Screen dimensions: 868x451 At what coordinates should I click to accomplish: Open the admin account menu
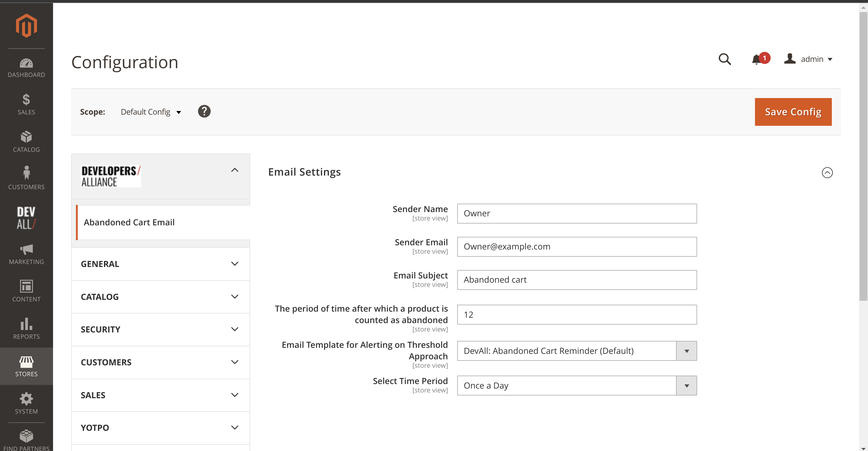pyautogui.click(x=809, y=59)
